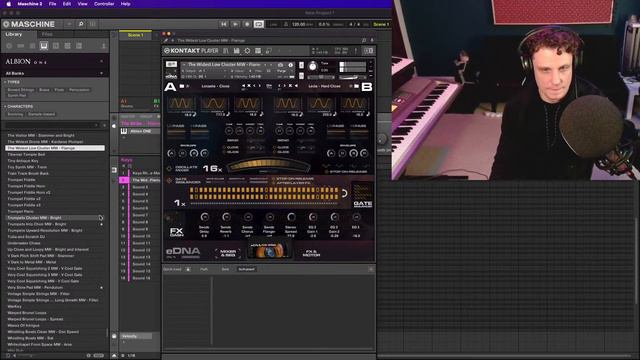This screenshot has width=640, height=360.
Task: Toggle After Layer FX option
Action: [x=291, y=183]
